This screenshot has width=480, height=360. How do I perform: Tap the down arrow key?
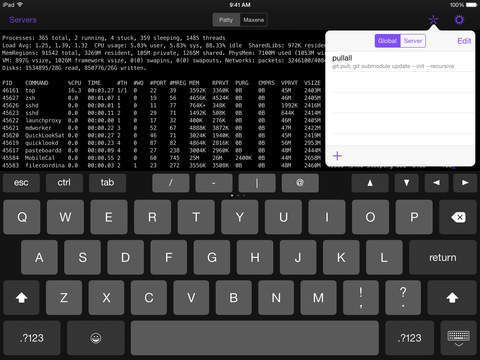[406, 183]
